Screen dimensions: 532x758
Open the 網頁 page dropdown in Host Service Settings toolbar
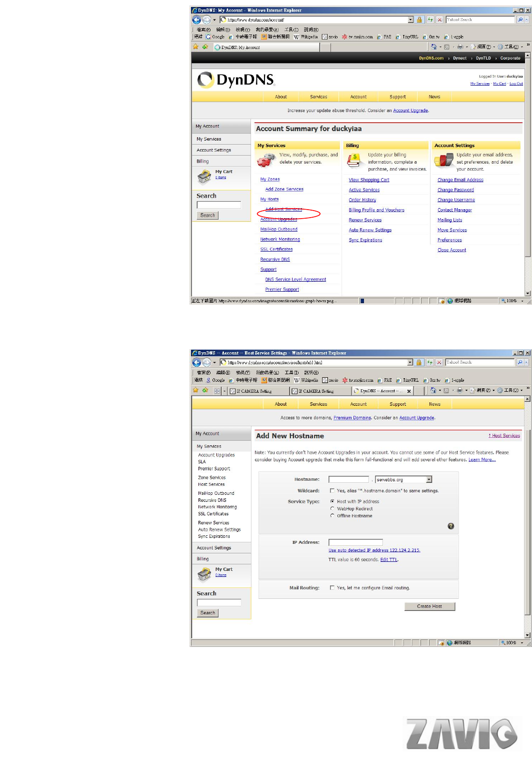pos(482,390)
